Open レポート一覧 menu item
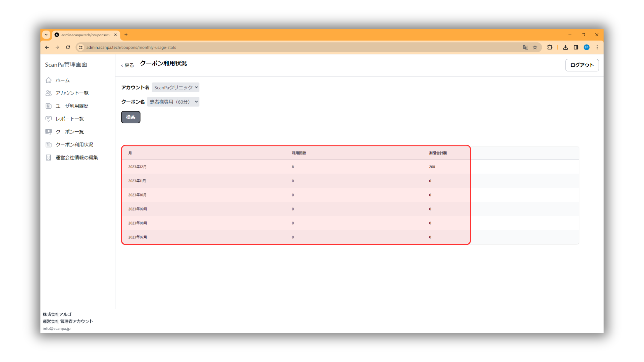This screenshot has height=362, width=644. coord(69,119)
